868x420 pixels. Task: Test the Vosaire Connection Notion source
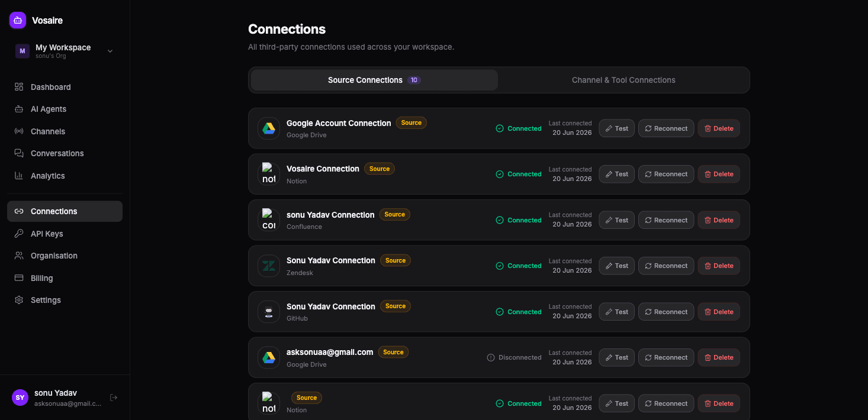[616, 174]
